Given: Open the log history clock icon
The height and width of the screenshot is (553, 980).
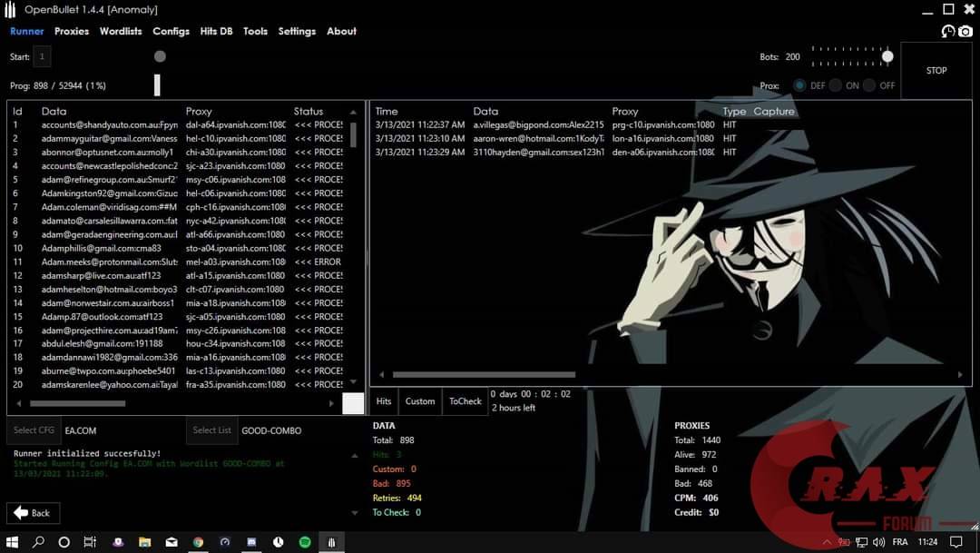Looking at the screenshot, I should click(x=948, y=31).
